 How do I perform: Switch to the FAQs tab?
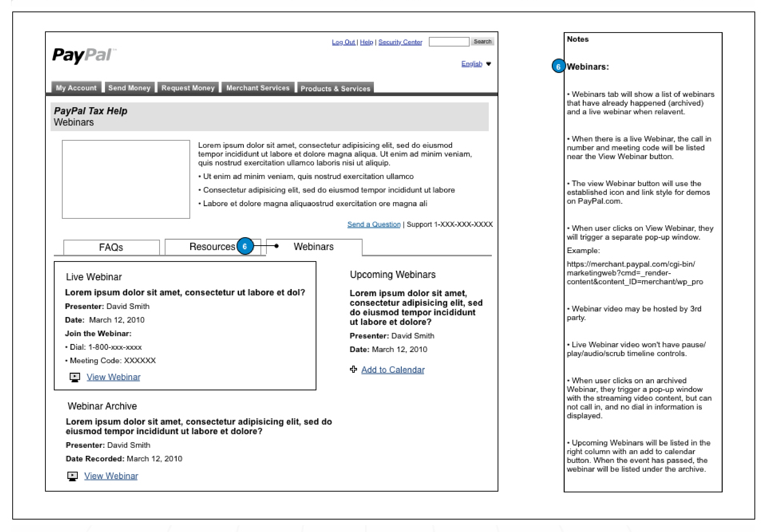pyautogui.click(x=111, y=247)
